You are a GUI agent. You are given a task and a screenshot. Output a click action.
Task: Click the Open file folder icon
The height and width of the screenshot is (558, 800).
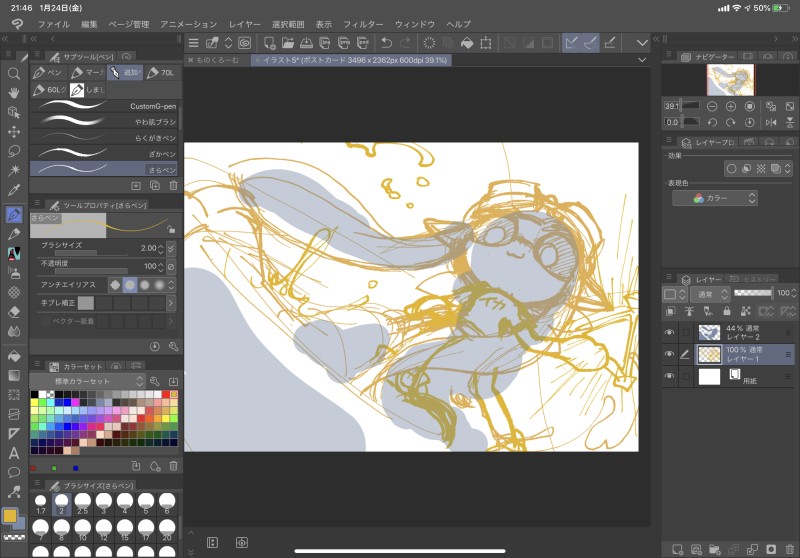[x=288, y=43]
